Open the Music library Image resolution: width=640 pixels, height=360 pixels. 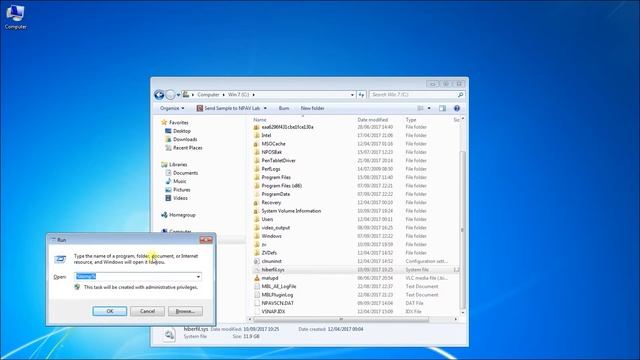click(180, 181)
